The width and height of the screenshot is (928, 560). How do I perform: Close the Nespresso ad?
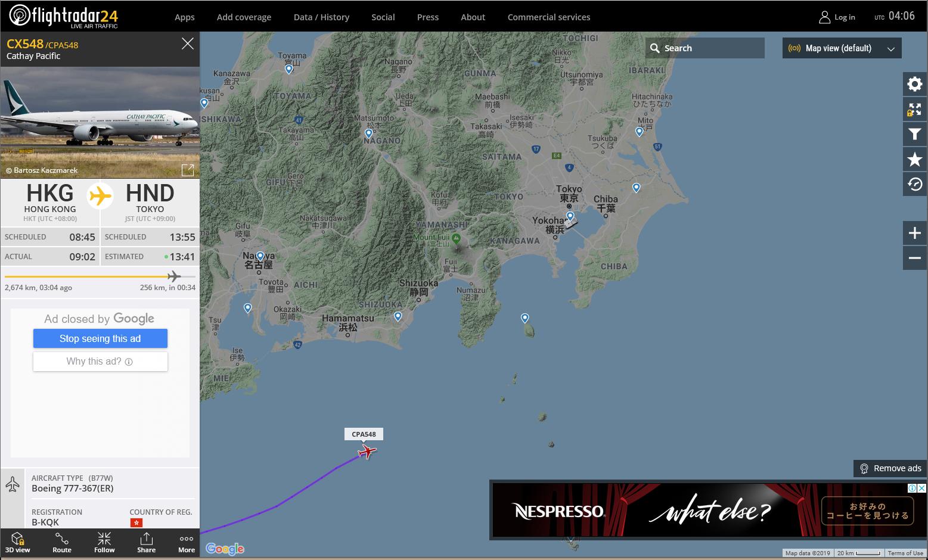point(921,488)
